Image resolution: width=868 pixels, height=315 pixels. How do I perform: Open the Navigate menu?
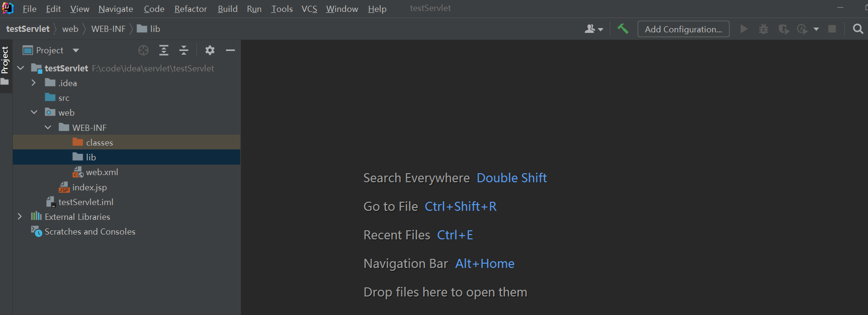coord(116,9)
